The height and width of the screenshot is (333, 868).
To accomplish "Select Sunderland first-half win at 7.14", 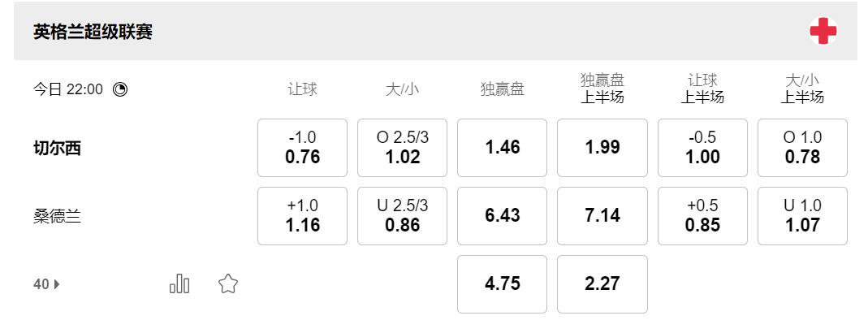I will pyautogui.click(x=602, y=216).
